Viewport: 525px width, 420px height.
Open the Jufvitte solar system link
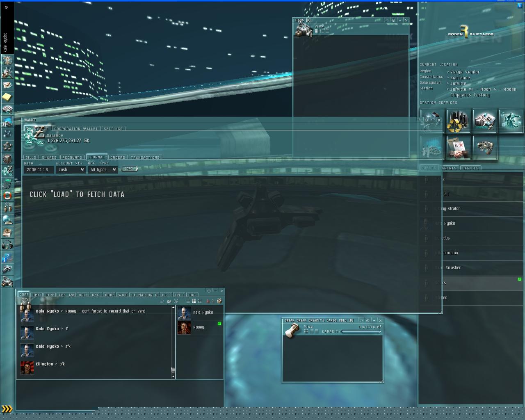(x=459, y=83)
